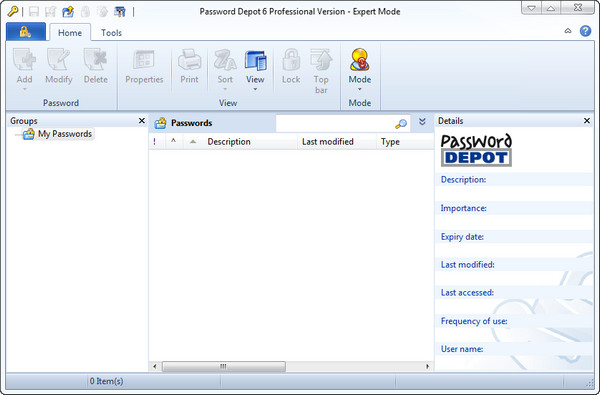Click the disabled glove icon in quick access toolbar
600x395 pixels.
(102, 11)
